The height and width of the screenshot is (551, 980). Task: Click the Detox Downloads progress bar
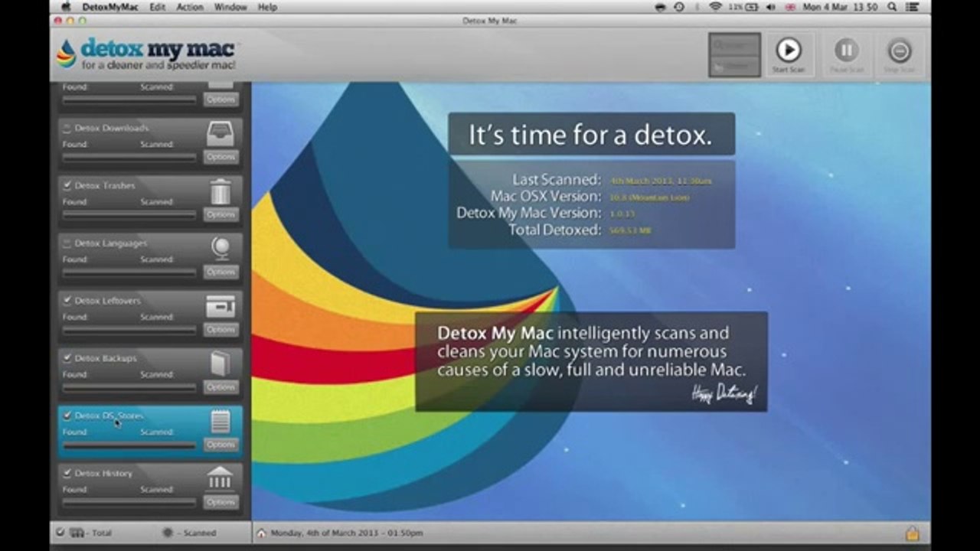point(129,157)
